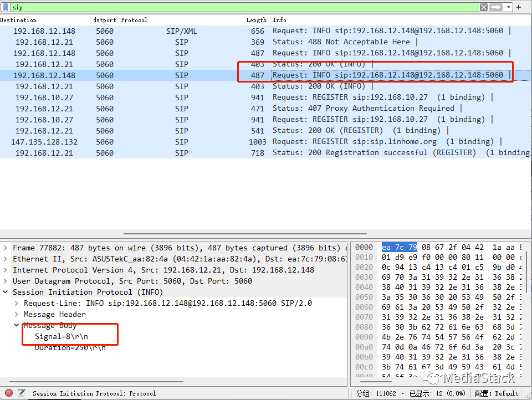The width and height of the screenshot is (532, 400).
Task: Collapse the Session Initiation Protocol node
Action: coord(5,292)
